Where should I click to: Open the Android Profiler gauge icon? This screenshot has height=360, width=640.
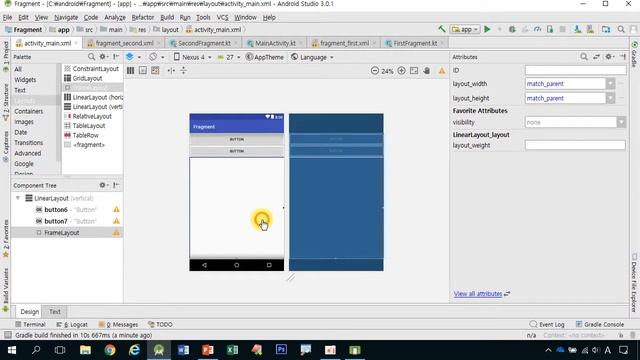tap(538, 29)
